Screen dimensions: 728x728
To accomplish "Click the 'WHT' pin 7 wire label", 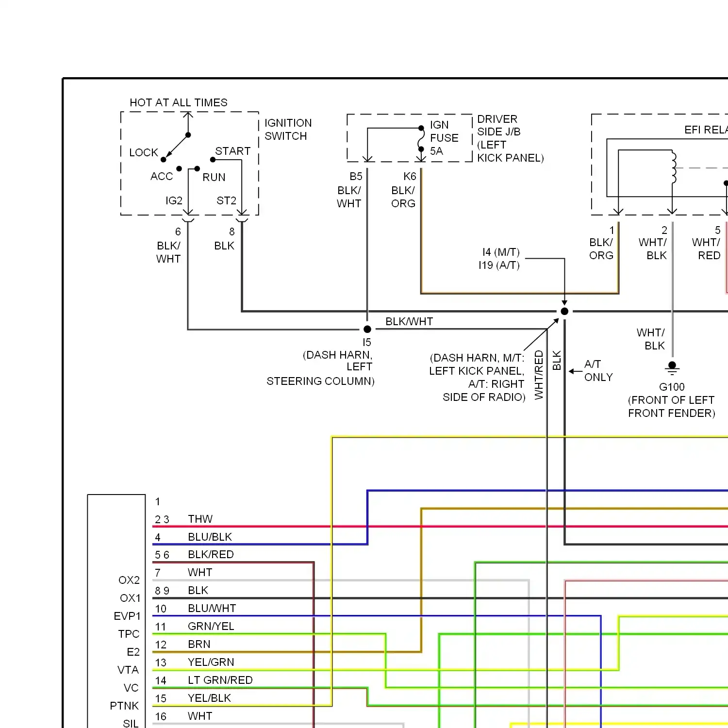I will coord(200,572).
